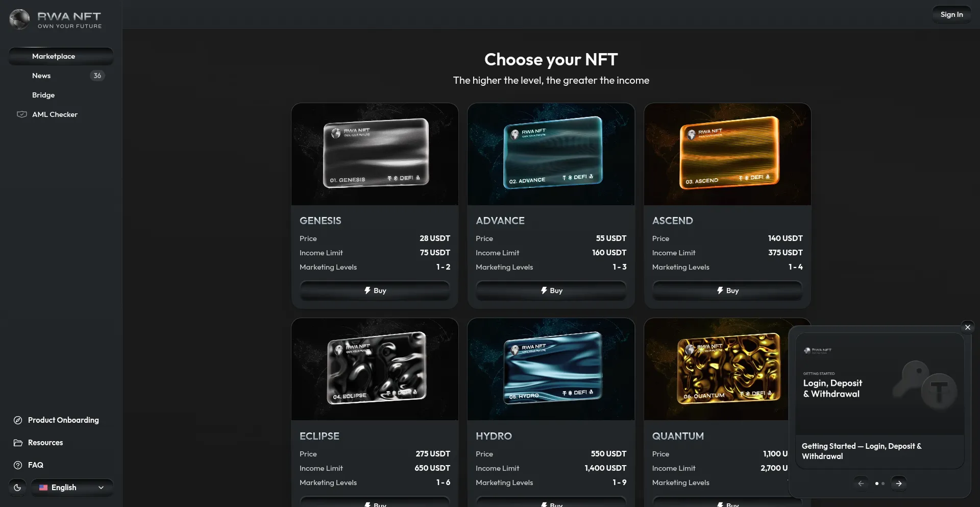The width and height of the screenshot is (980, 507).
Task: Click the GENESIS title text
Action: [321, 221]
